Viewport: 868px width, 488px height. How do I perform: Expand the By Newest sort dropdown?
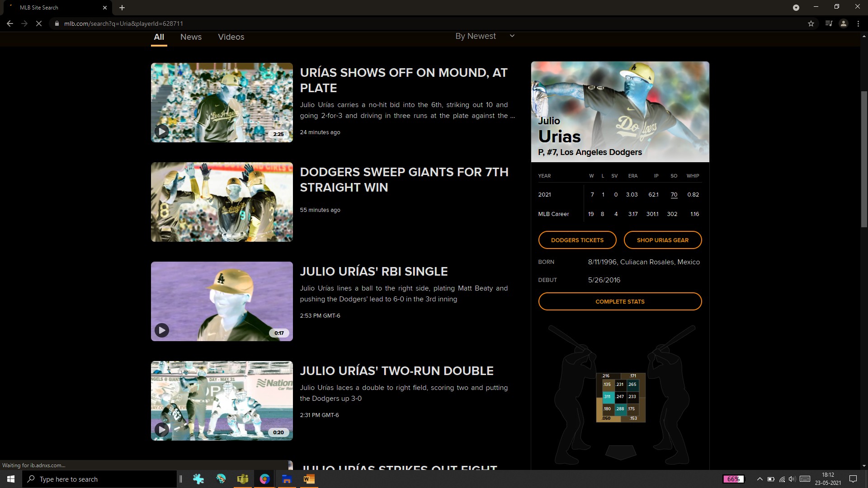(485, 36)
